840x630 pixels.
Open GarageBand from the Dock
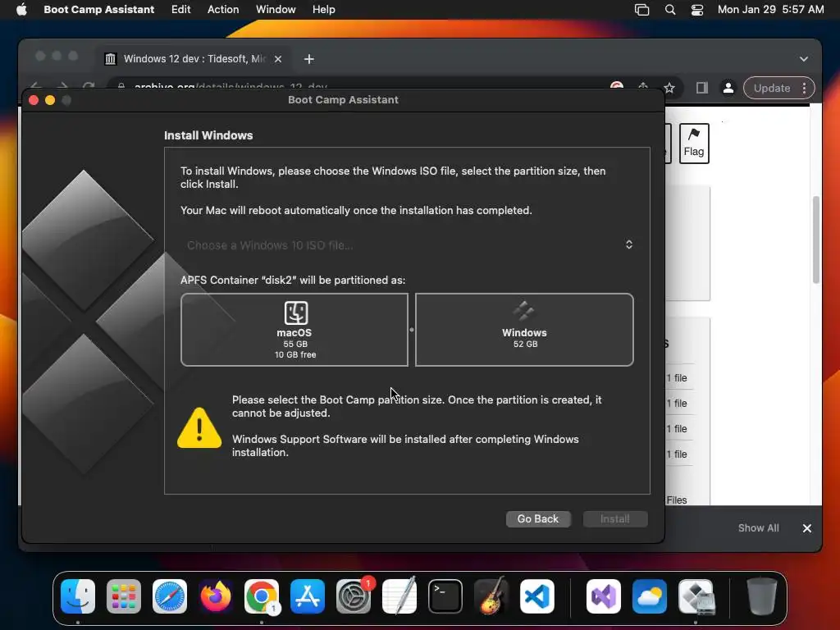click(491, 596)
